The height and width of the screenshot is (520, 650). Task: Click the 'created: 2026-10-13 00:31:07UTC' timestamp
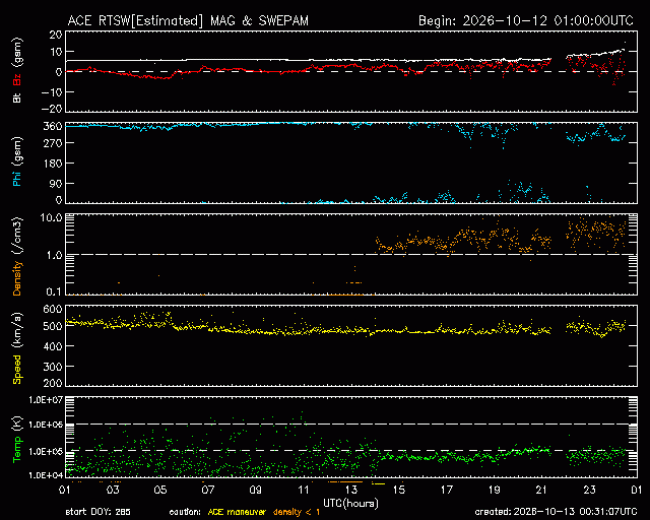(556, 512)
